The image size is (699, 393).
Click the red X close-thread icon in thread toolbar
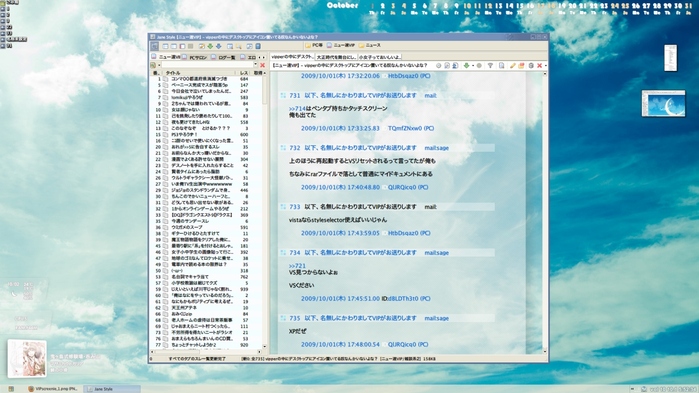coord(539,66)
